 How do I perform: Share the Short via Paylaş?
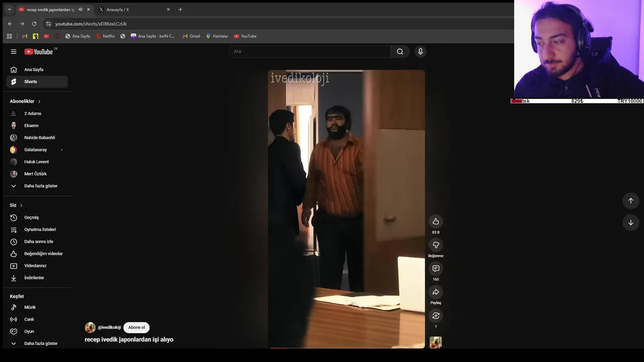point(436,292)
